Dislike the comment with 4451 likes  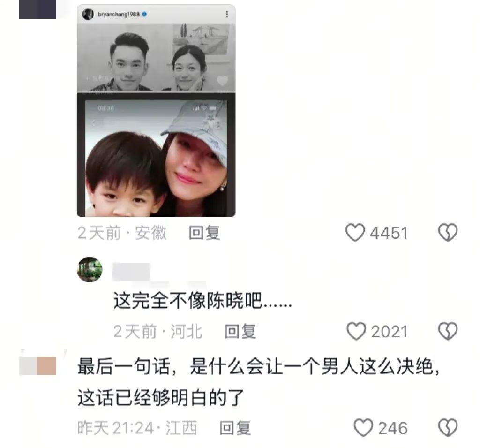(448, 233)
